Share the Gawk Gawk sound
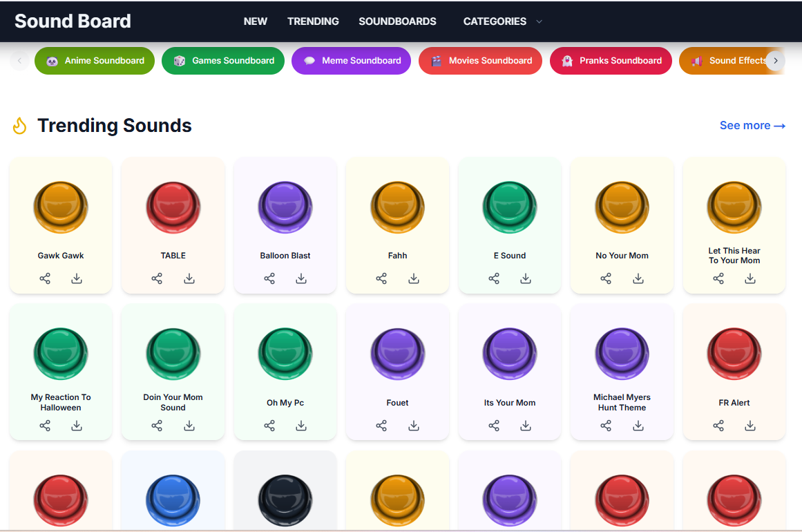This screenshot has width=802, height=532. (45, 278)
